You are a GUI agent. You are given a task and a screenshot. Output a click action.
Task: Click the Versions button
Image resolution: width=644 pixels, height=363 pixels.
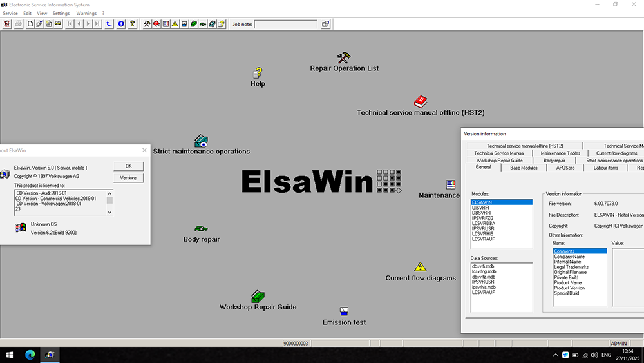coord(128,177)
